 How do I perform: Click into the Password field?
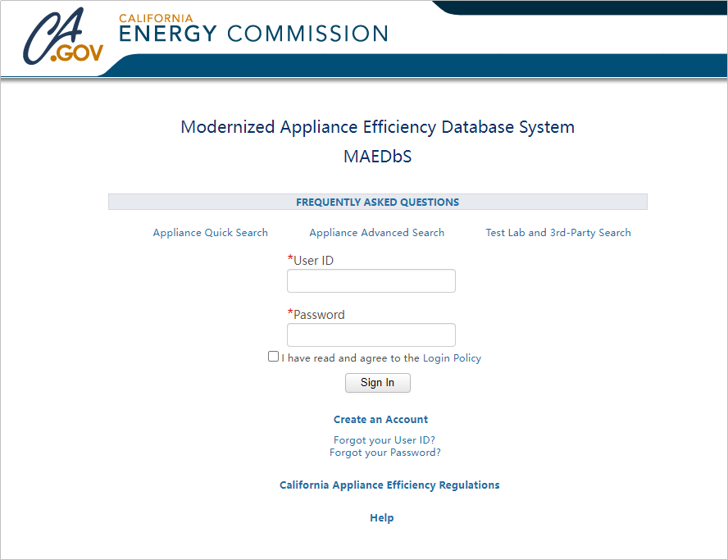pyautogui.click(x=371, y=335)
